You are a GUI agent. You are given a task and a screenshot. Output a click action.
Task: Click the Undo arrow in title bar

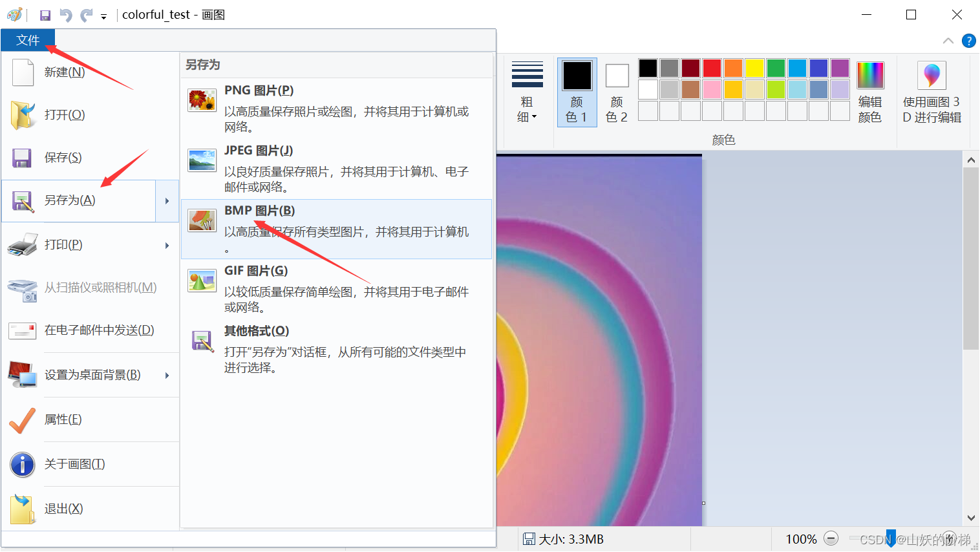[x=66, y=15]
